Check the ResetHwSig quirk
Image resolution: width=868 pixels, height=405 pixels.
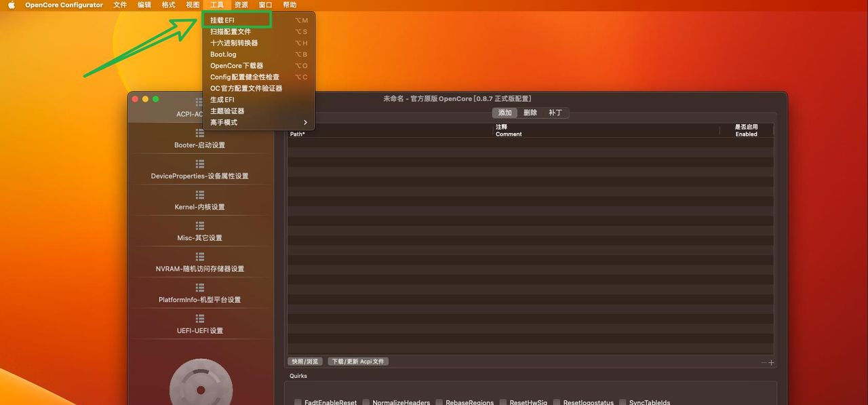point(503,402)
